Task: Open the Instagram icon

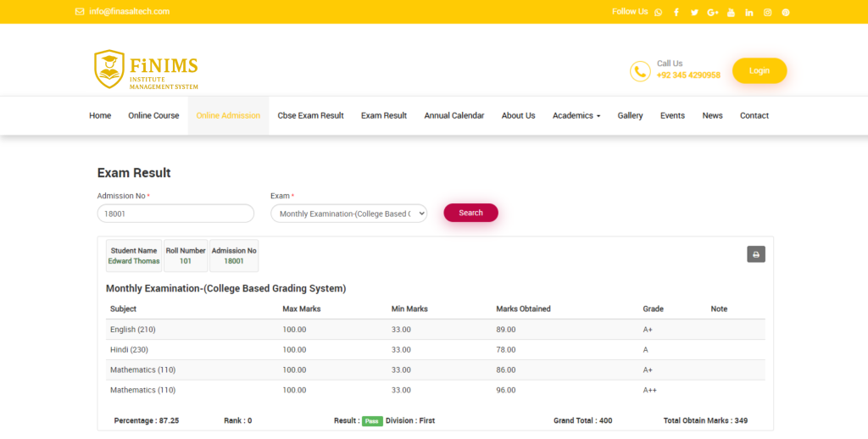Action: (x=767, y=12)
